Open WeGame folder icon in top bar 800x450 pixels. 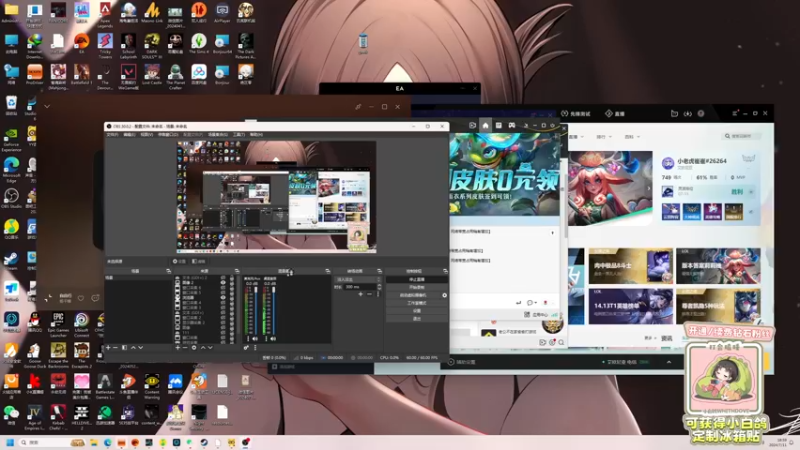pyautogui.click(x=674, y=113)
